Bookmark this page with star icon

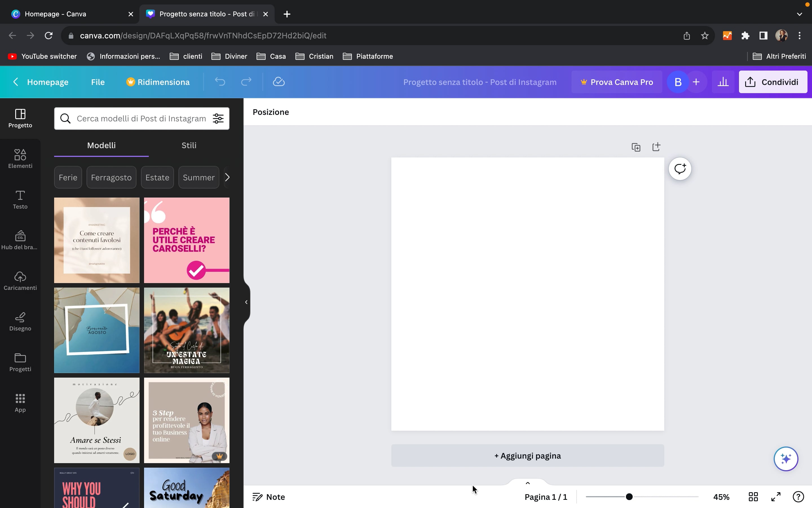click(x=705, y=36)
